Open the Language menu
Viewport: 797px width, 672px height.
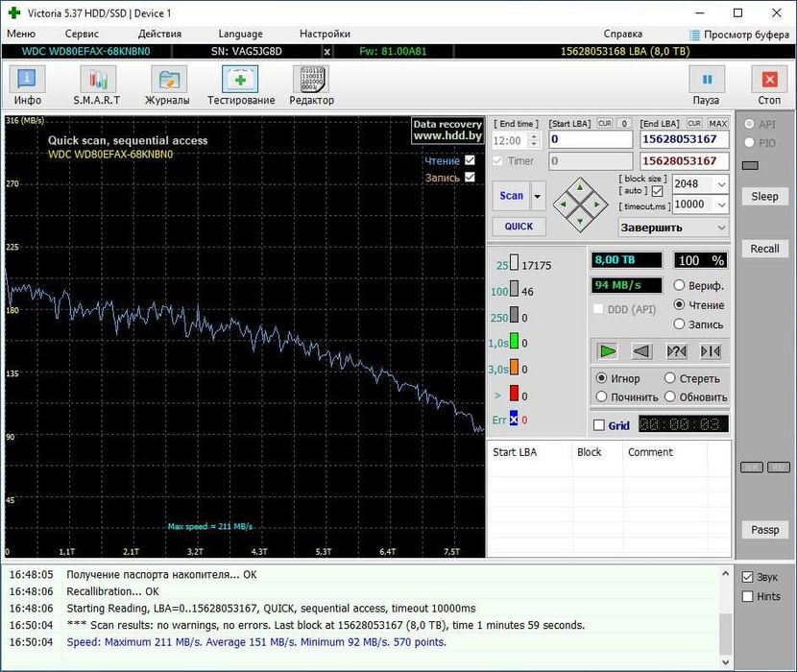[240, 34]
